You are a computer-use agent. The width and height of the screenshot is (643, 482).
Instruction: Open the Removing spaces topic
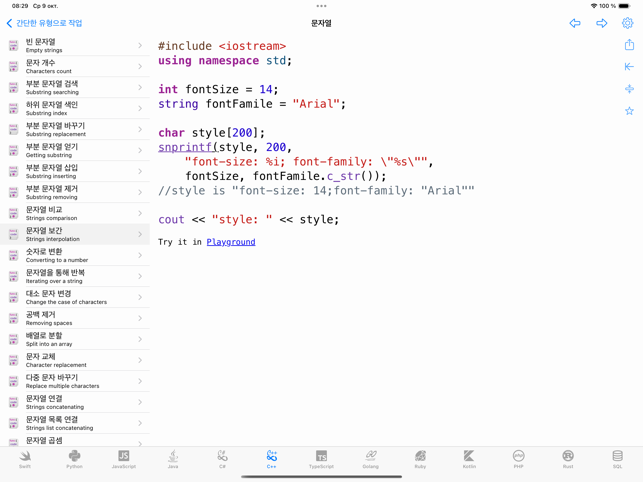click(x=75, y=318)
